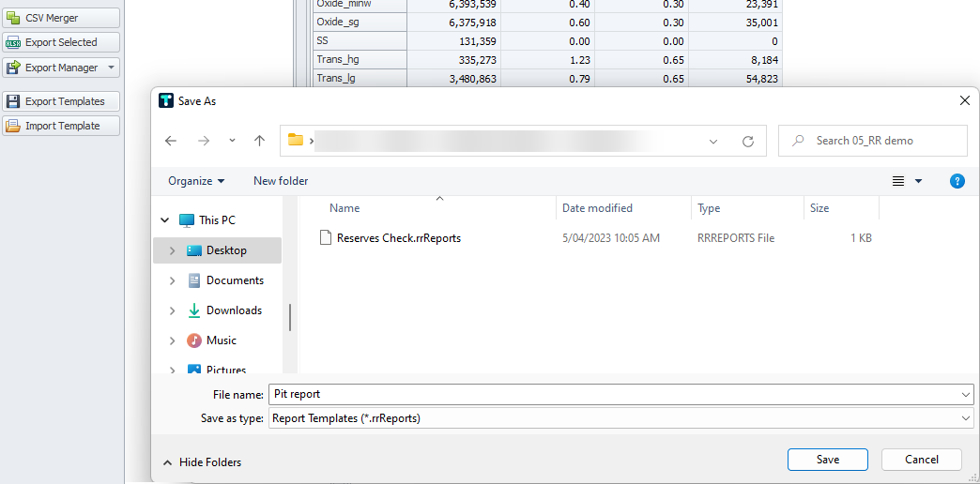Expand the Documents tree node
The height and width of the screenshot is (484, 980).
(x=173, y=280)
